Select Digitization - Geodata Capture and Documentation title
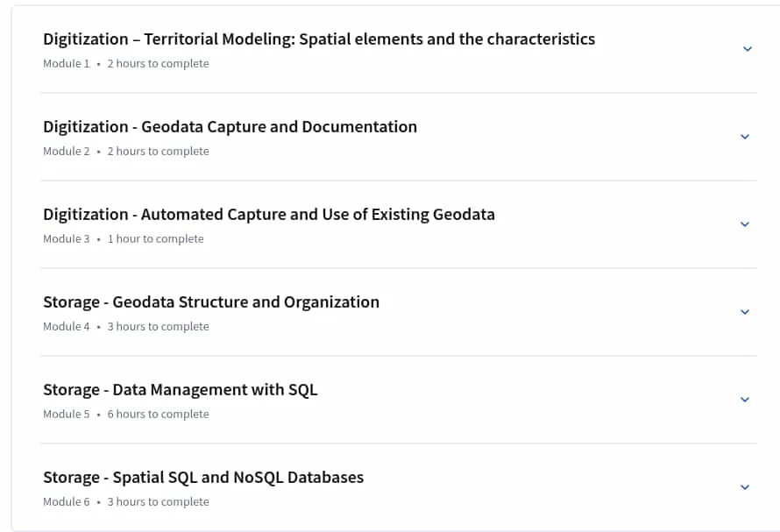 click(x=230, y=127)
